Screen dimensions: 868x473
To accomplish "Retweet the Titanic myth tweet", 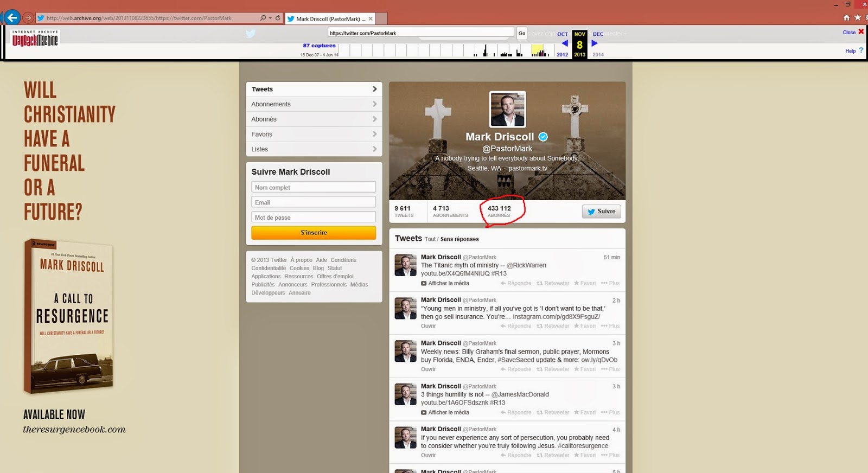I will tap(553, 283).
